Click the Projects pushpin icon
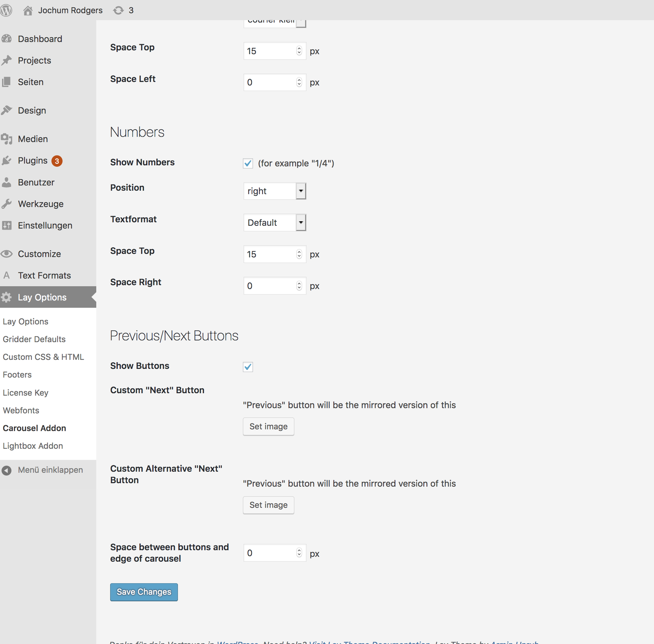The width and height of the screenshot is (654, 644). (7, 60)
